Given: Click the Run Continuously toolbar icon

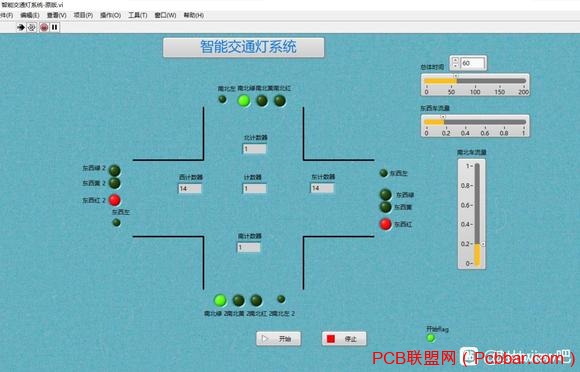Looking at the screenshot, I should pyautogui.click(x=32, y=27).
